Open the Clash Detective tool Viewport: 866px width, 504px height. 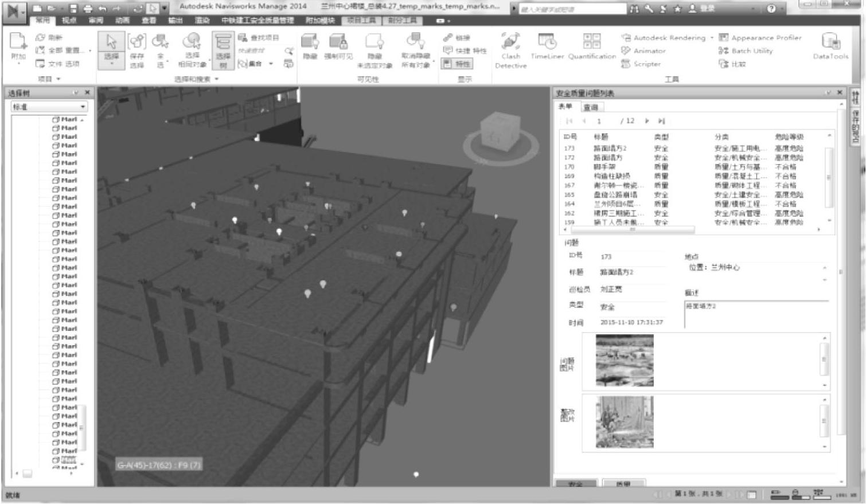[510, 50]
